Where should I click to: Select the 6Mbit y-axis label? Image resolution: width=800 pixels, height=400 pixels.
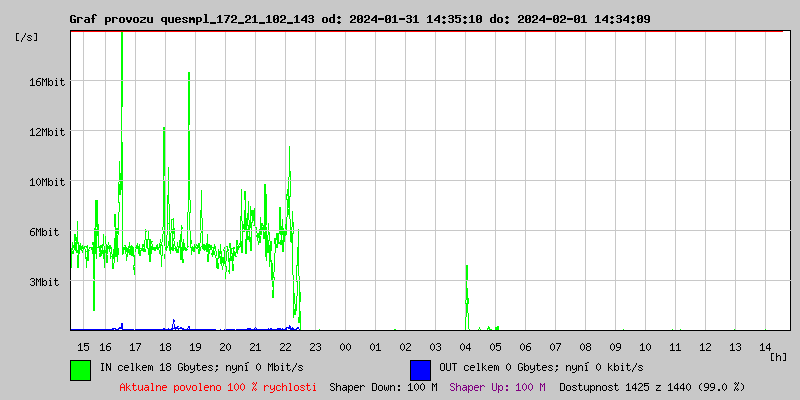point(46,232)
